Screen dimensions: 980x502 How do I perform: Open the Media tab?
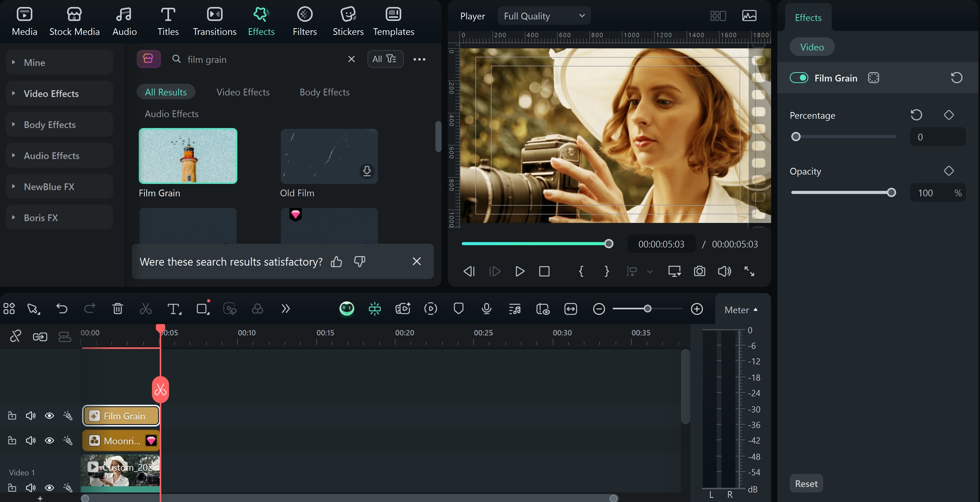[x=24, y=21]
